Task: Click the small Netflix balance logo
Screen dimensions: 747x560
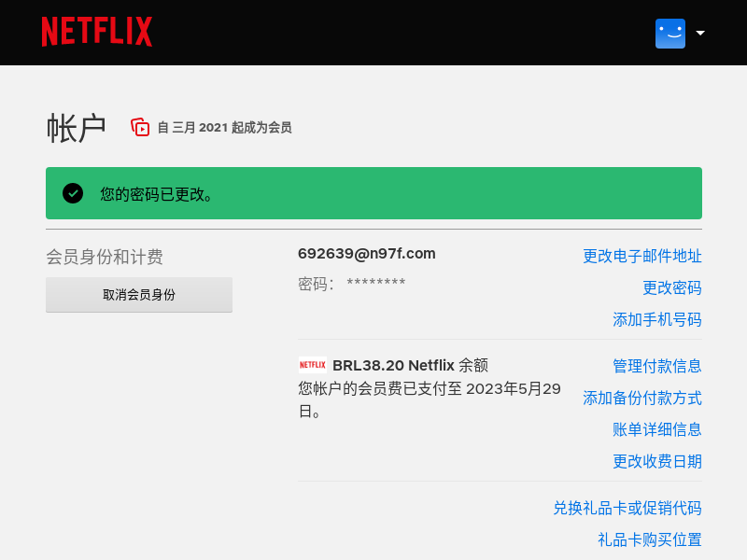Action: click(313, 365)
